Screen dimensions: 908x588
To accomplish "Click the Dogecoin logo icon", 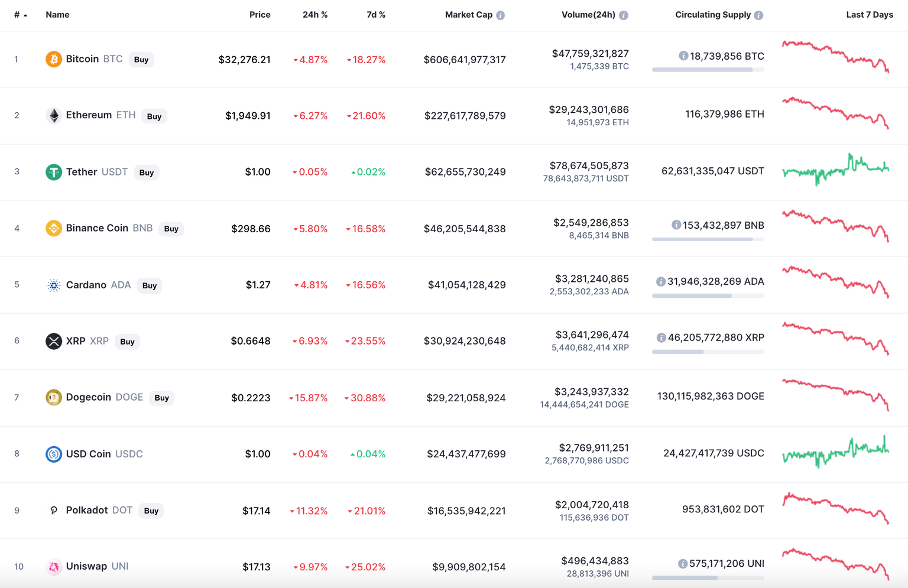I will coord(53,397).
